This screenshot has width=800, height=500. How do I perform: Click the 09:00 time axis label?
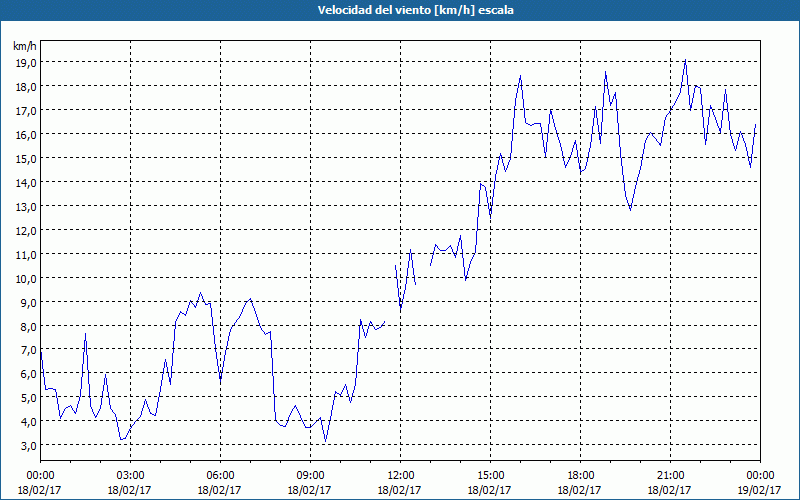[310, 476]
